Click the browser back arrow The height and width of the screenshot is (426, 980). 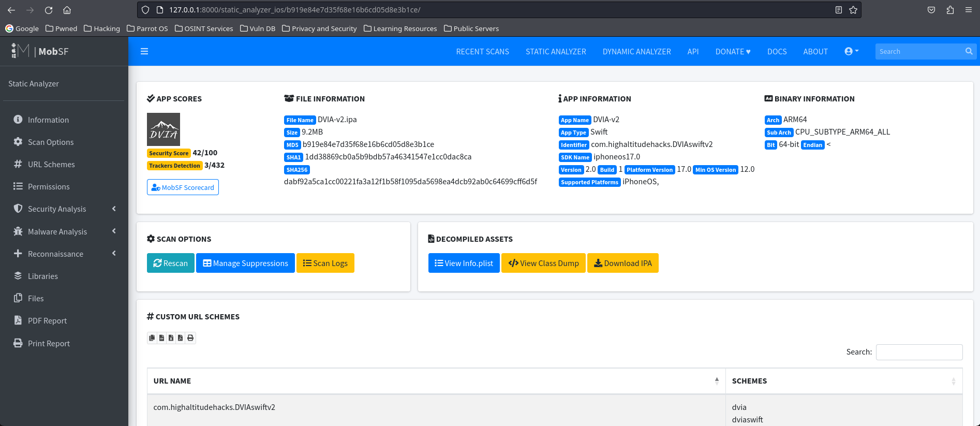[11, 10]
